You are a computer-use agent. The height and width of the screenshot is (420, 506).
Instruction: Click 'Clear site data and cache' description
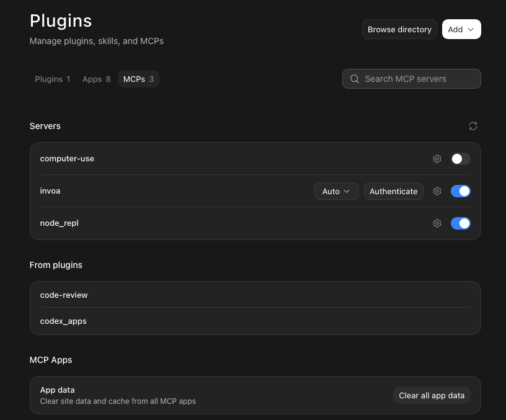coord(118,401)
